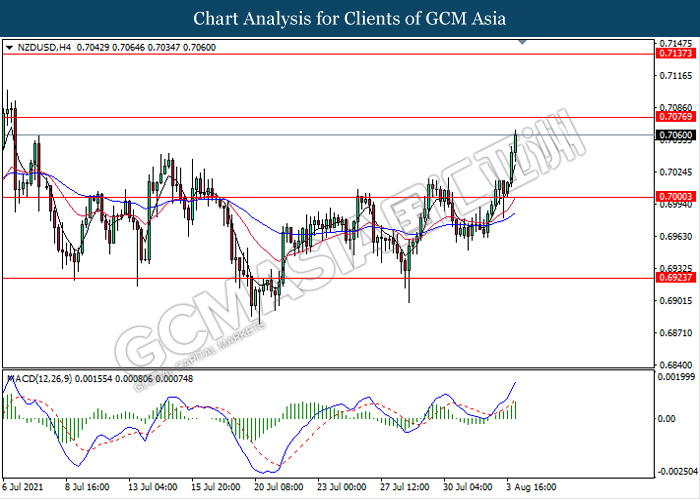Click the MACD(12,26,9) indicator label

click(40, 379)
